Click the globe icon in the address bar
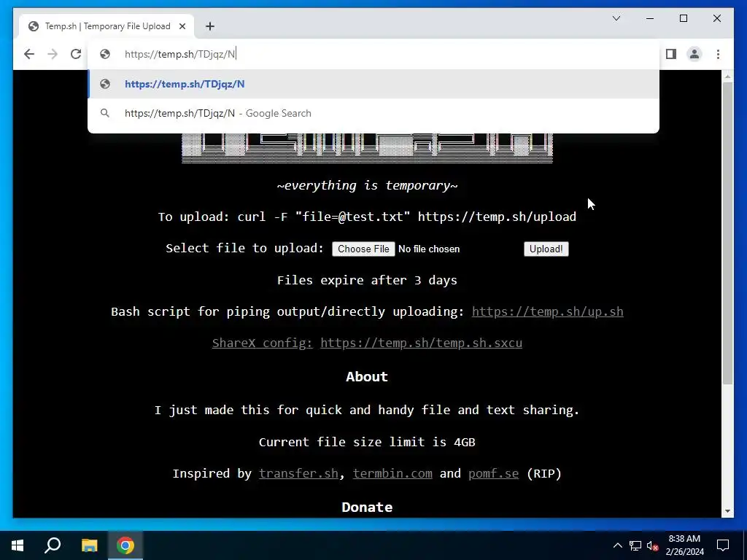 [105, 54]
